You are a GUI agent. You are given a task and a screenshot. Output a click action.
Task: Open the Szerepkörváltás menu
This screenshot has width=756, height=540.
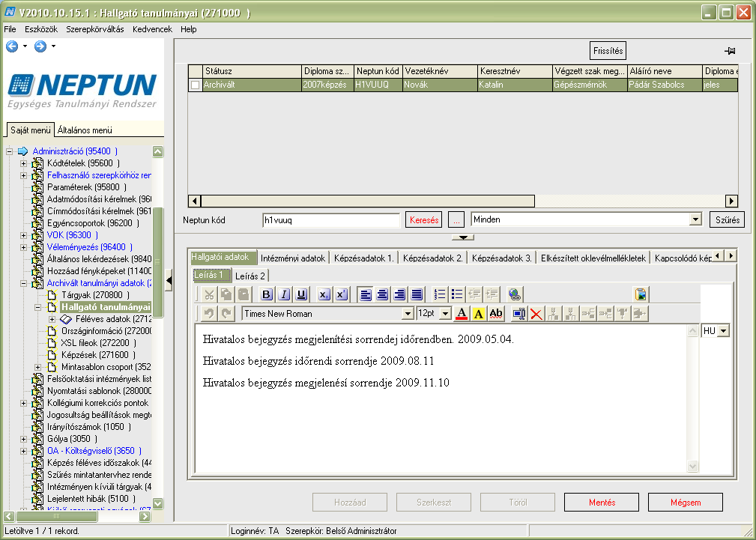click(x=95, y=29)
